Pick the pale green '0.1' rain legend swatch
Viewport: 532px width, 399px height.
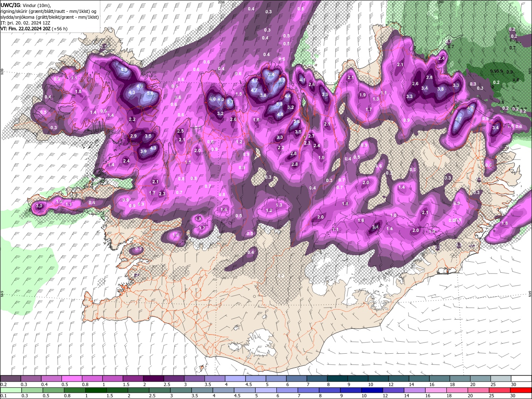[x=12, y=390]
